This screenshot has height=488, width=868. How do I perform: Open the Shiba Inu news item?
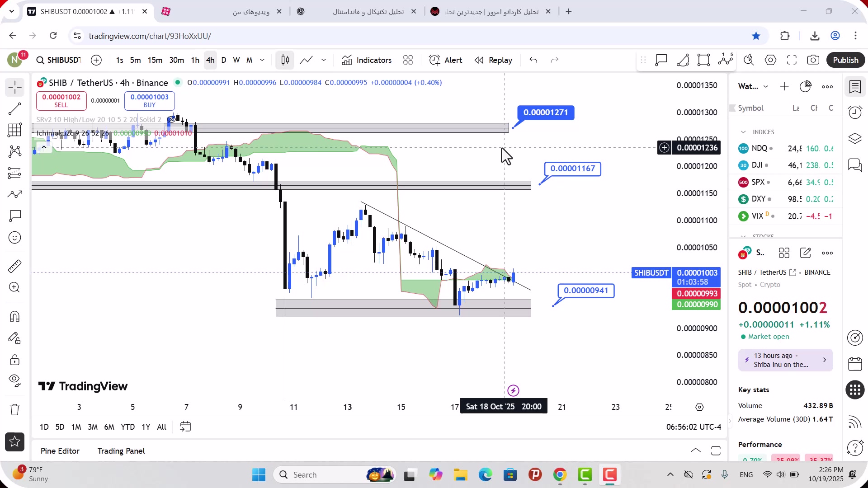tap(785, 360)
